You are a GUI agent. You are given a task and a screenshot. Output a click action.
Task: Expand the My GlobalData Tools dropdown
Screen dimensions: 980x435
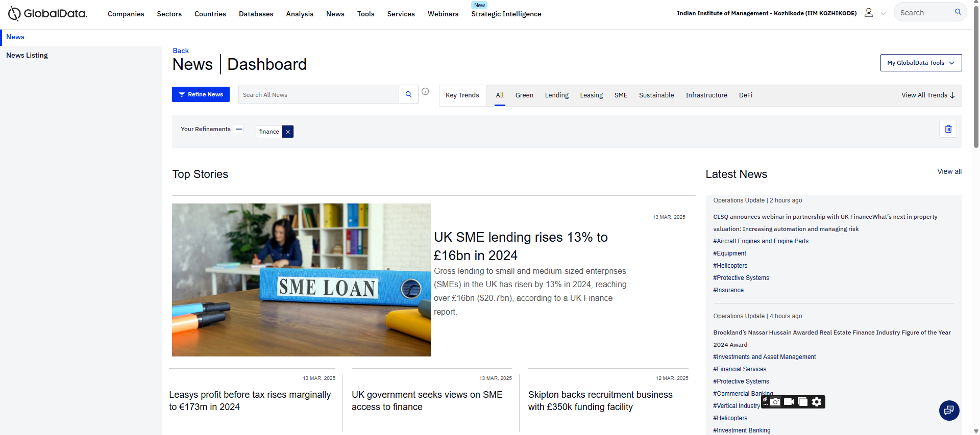(x=921, y=63)
